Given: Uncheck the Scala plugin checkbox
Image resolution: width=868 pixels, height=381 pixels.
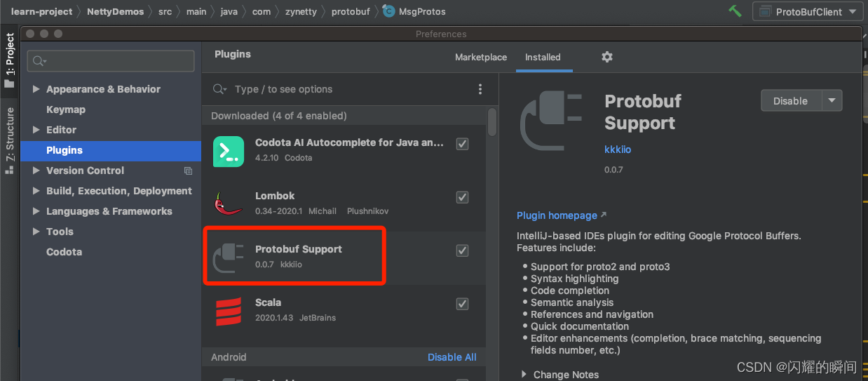Looking at the screenshot, I should point(462,304).
